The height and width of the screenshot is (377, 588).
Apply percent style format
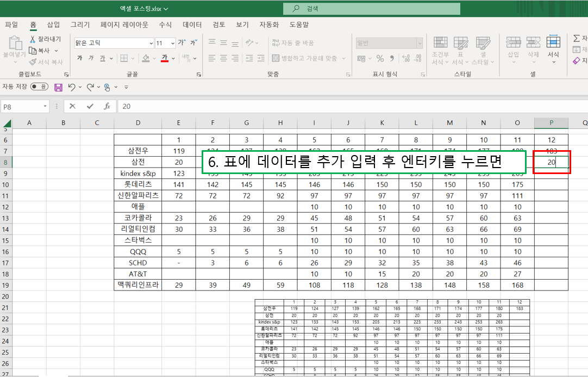(380, 58)
